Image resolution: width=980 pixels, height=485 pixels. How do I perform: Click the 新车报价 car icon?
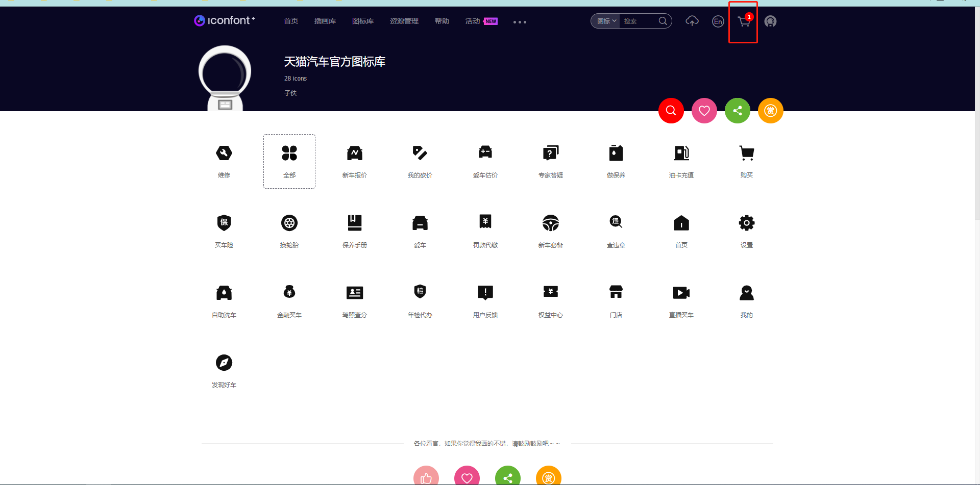pos(355,153)
